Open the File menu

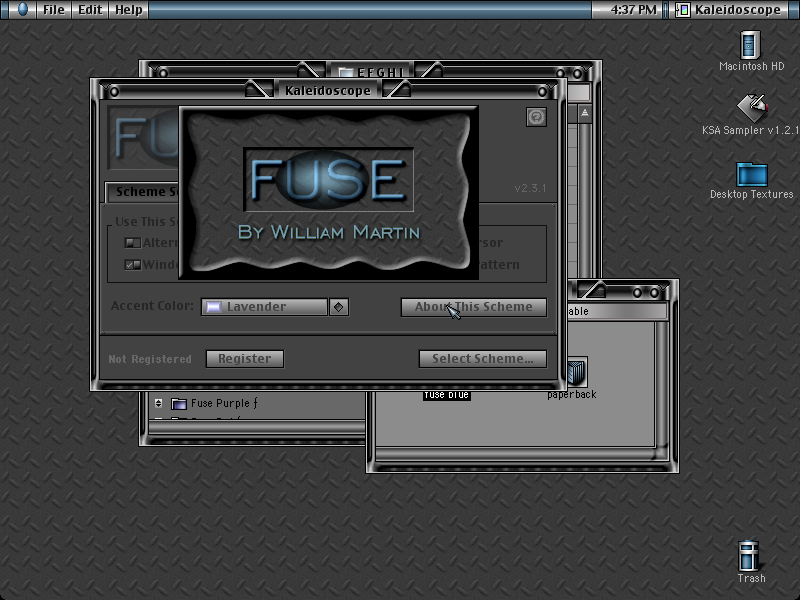pos(54,10)
